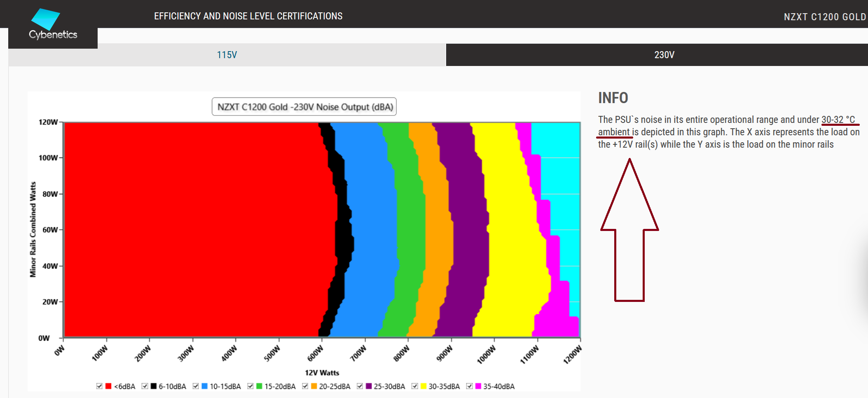Viewport: 868px width, 398px height.
Task: Click the "12V Watts" x-axis title
Action: click(x=322, y=373)
